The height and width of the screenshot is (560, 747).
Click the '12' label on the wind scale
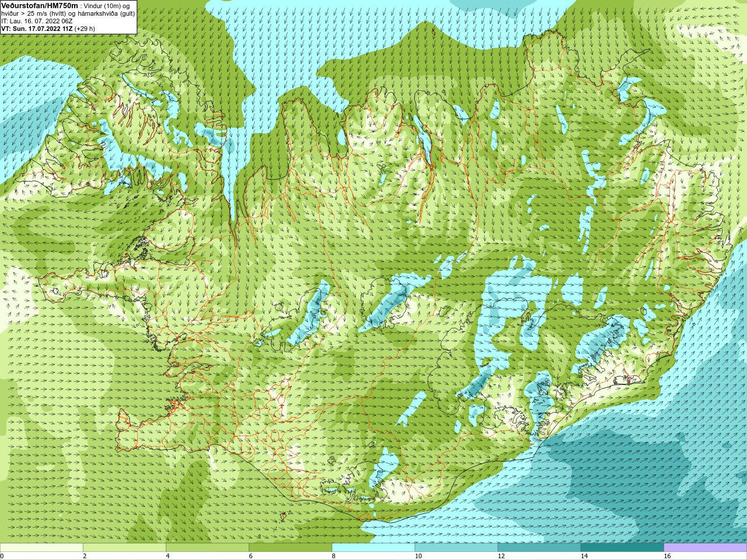tap(501, 556)
